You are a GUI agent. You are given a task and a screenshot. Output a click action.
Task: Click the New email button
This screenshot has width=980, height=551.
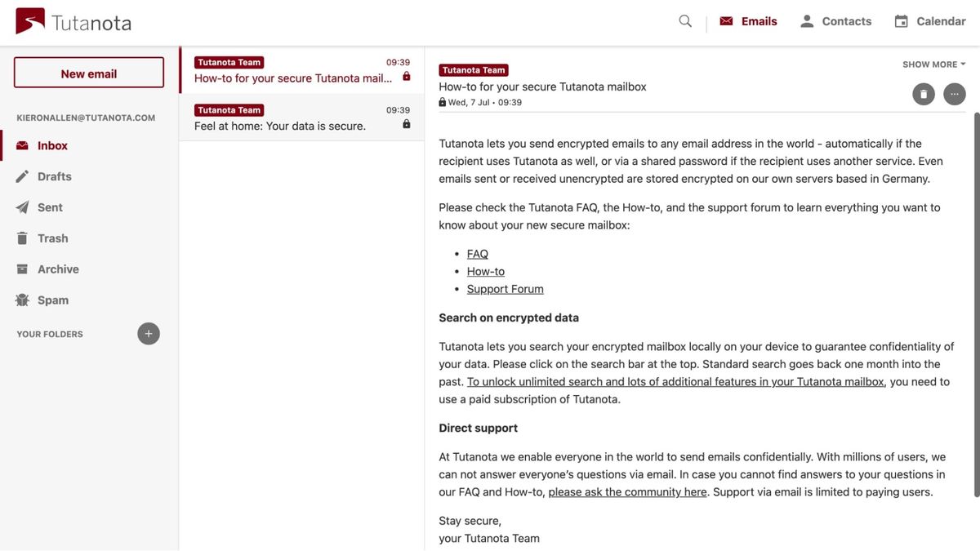pyautogui.click(x=88, y=72)
